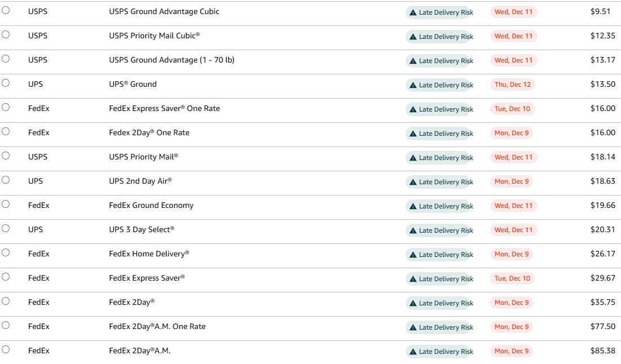Click the UPS 3 Day Select service name

pyautogui.click(x=141, y=229)
